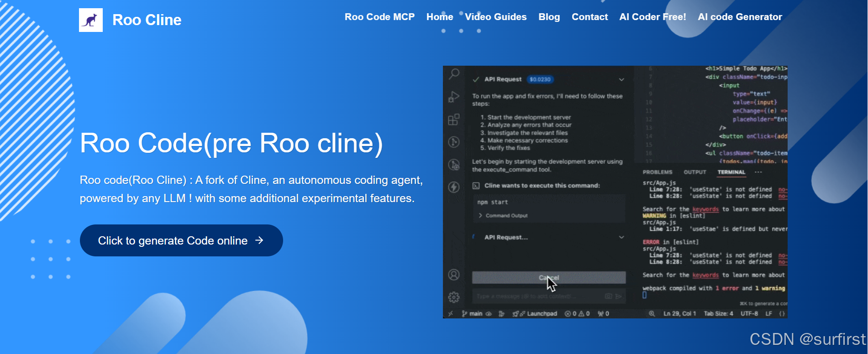Open the Search icon in the editor sidebar

(454, 74)
